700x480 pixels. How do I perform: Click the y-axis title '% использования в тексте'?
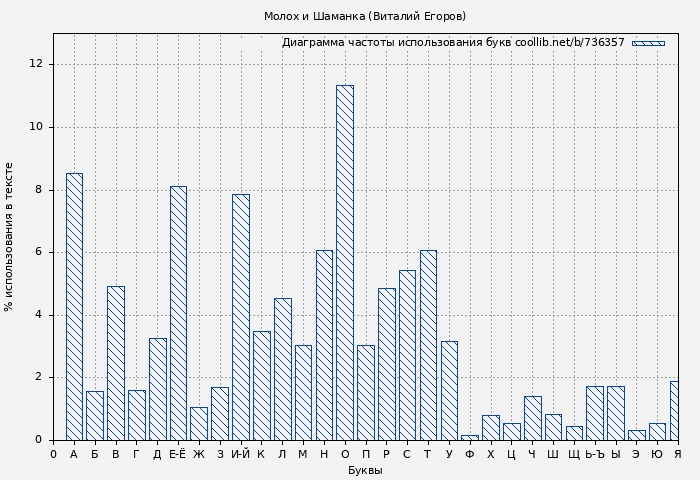(x=10, y=237)
